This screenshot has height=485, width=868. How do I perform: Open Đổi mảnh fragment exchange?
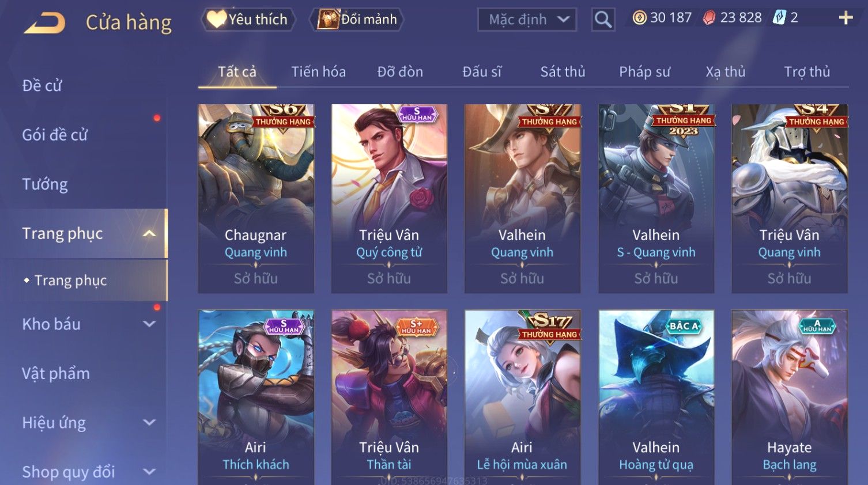(357, 19)
